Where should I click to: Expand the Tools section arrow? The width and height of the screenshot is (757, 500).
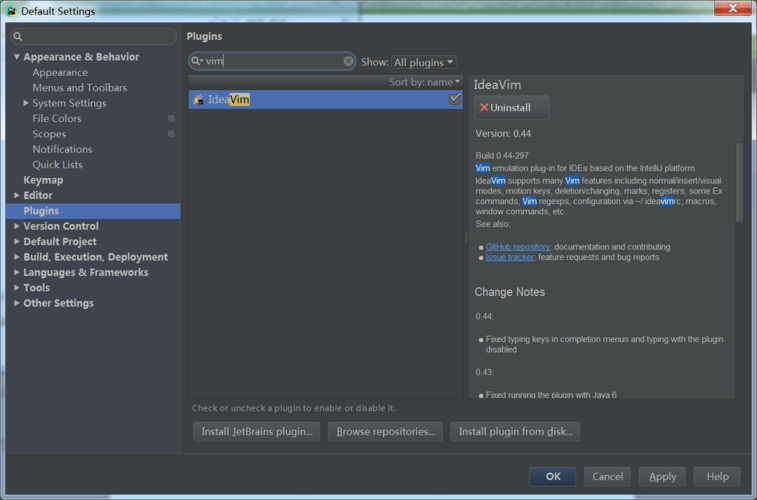pyautogui.click(x=16, y=288)
